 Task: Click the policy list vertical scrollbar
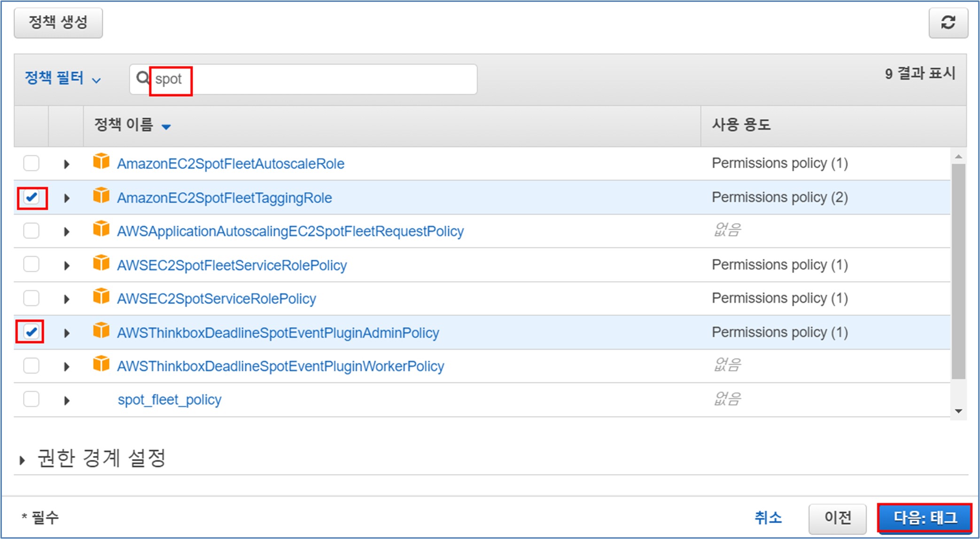point(958,271)
